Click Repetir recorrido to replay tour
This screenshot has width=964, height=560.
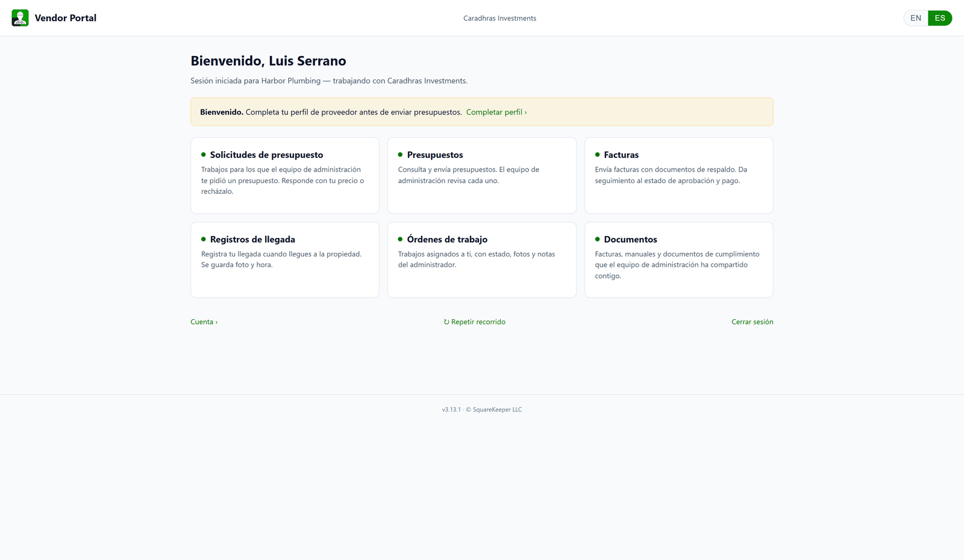point(475,322)
